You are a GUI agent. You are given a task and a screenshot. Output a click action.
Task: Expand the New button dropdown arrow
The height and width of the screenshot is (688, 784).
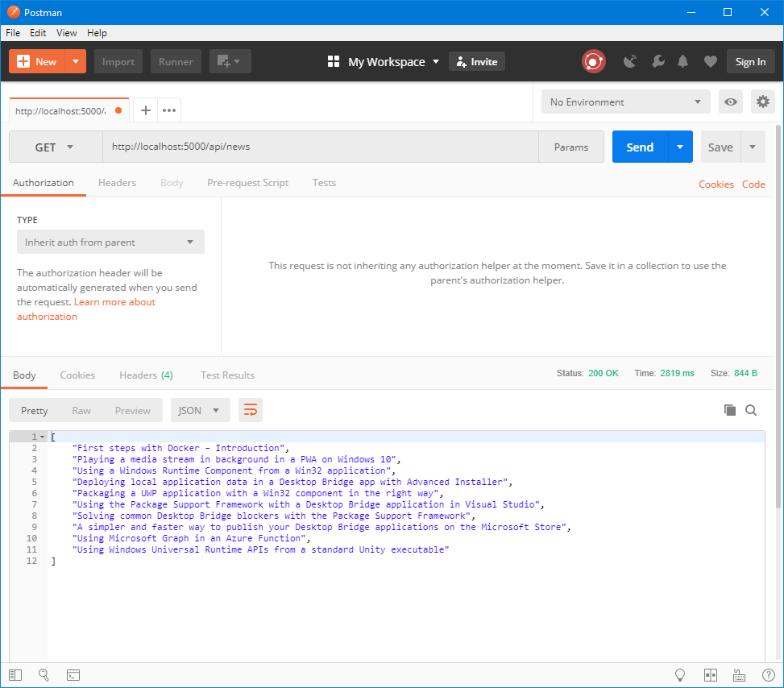76,61
